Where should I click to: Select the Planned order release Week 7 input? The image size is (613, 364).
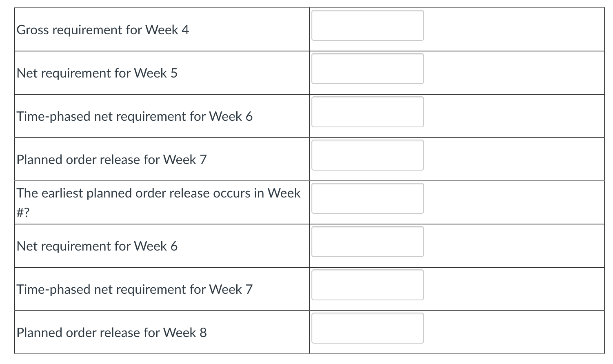[x=367, y=155]
